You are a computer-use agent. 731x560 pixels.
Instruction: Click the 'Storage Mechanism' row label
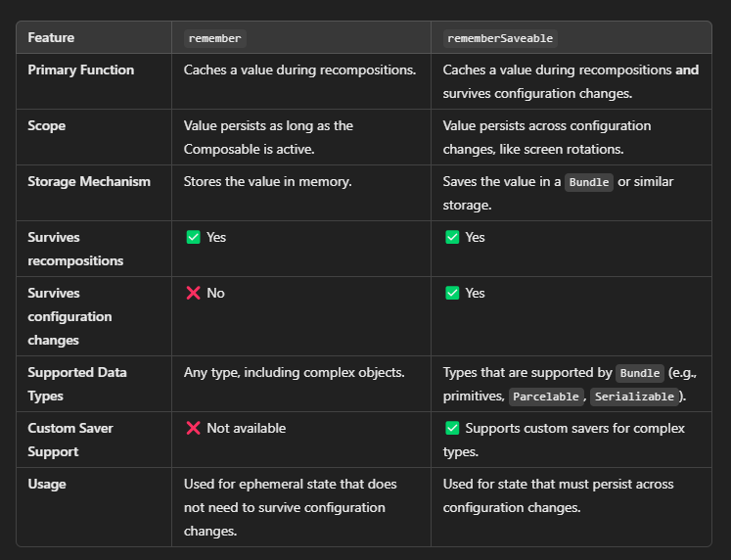(x=89, y=181)
